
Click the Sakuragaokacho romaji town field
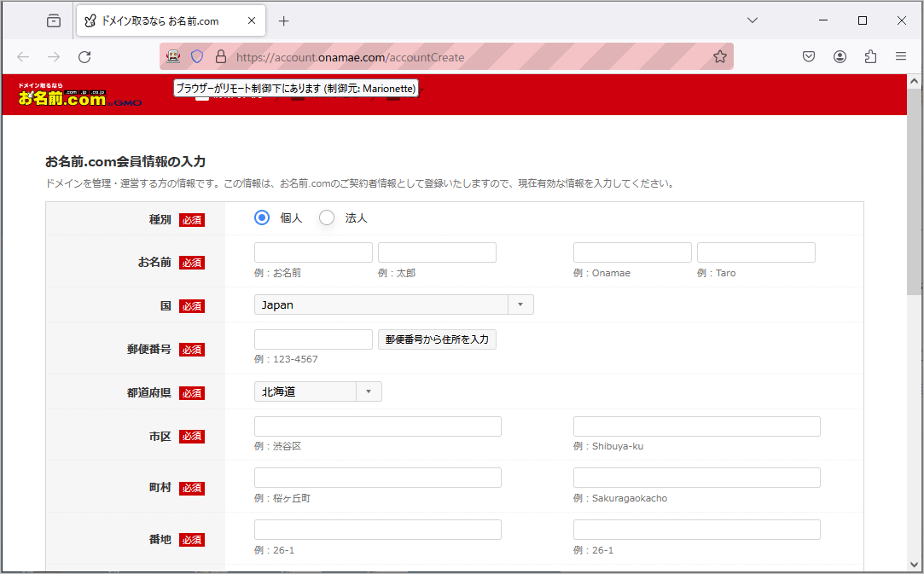pyautogui.click(x=696, y=478)
